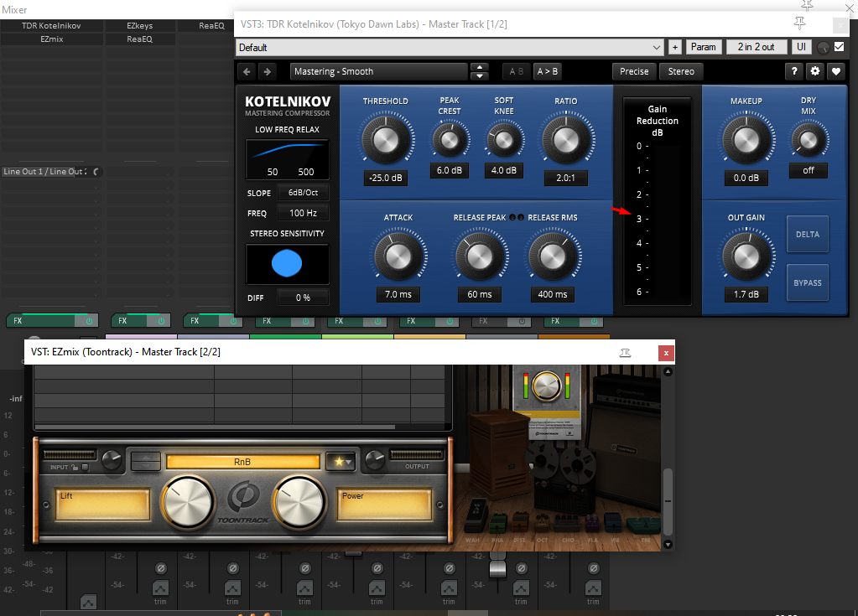Viewport: 858px width, 616px height.
Task: Toggle FX power on the EZkeys strip
Action: [x=161, y=321]
